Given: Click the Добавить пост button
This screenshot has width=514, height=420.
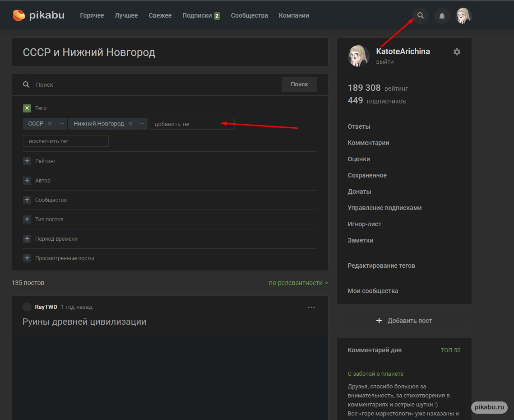Looking at the screenshot, I should 404,321.
